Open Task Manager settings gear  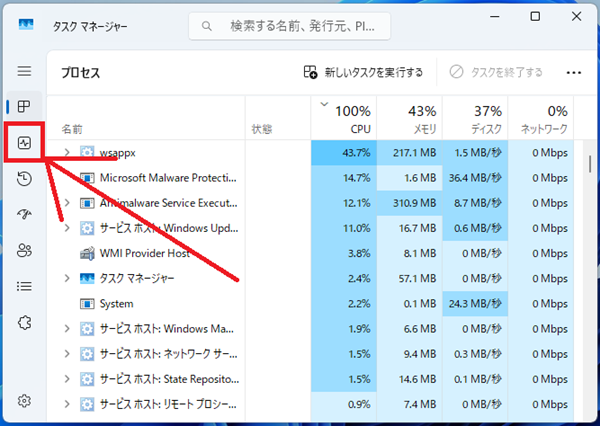(x=24, y=401)
